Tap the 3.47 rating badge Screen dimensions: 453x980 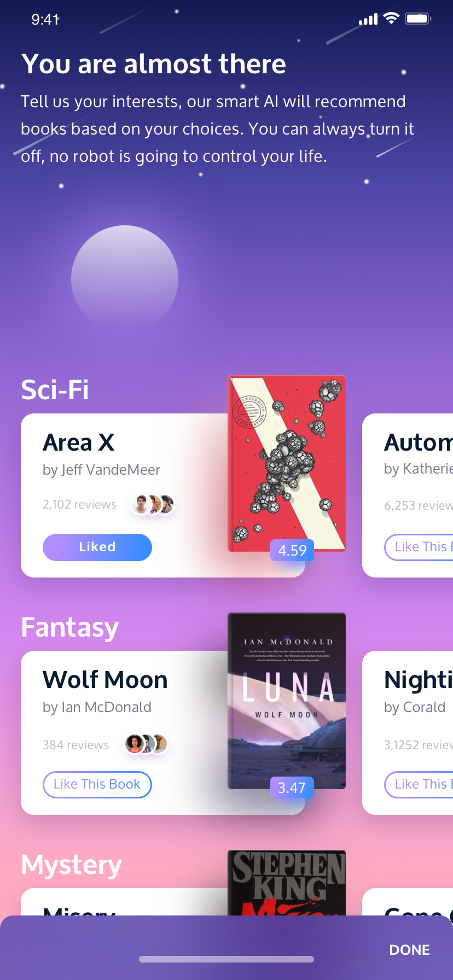[292, 787]
